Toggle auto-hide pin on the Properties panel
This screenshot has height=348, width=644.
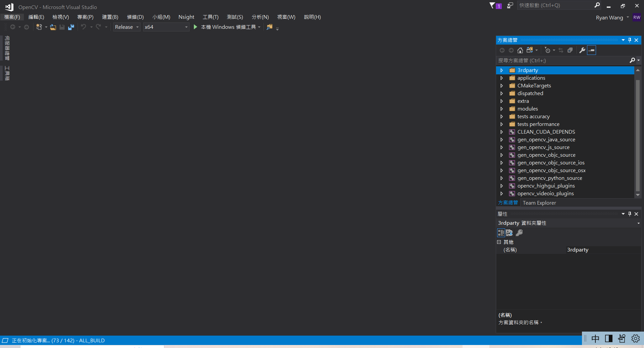pyautogui.click(x=630, y=214)
